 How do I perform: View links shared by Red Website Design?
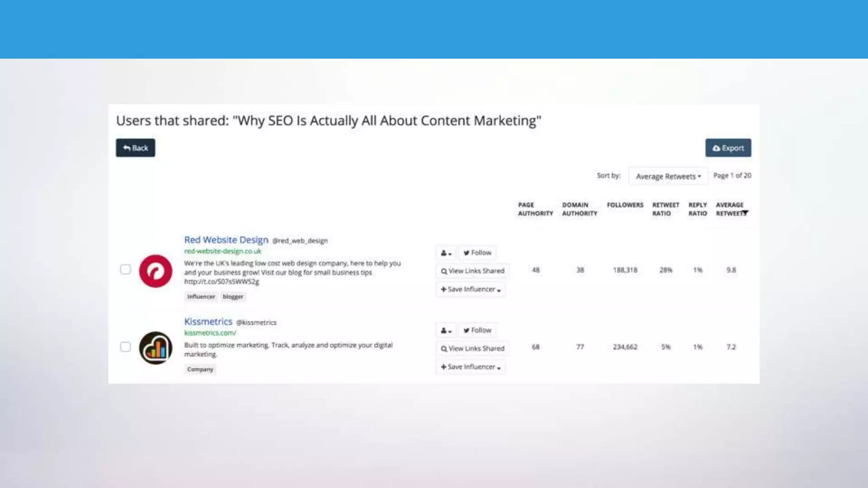[473, 271]
